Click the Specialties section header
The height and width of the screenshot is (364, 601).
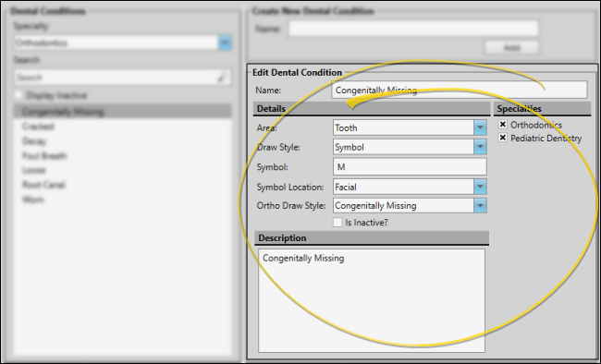point(543,108)
